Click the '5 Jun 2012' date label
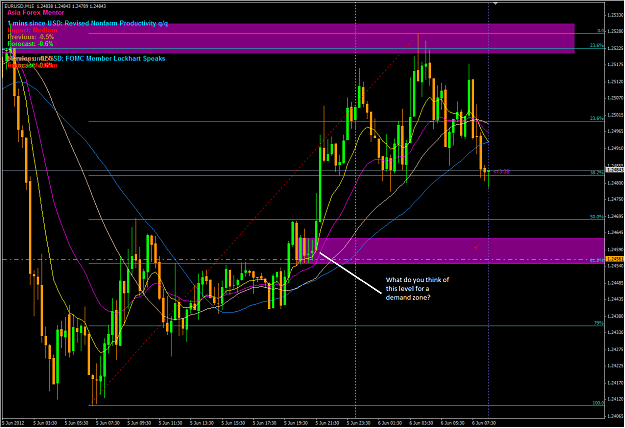This screenshot has height=428, width=625. click(x=13, y=423)
